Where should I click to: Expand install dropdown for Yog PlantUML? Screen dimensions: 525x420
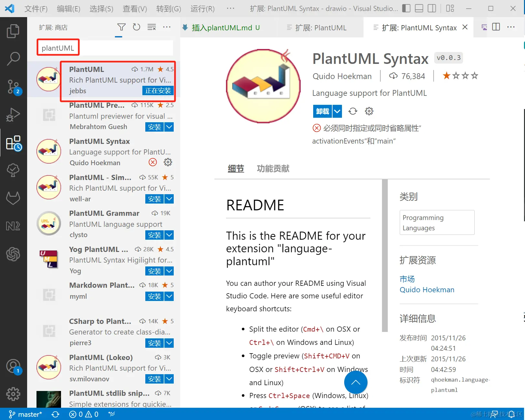(169, 271)
